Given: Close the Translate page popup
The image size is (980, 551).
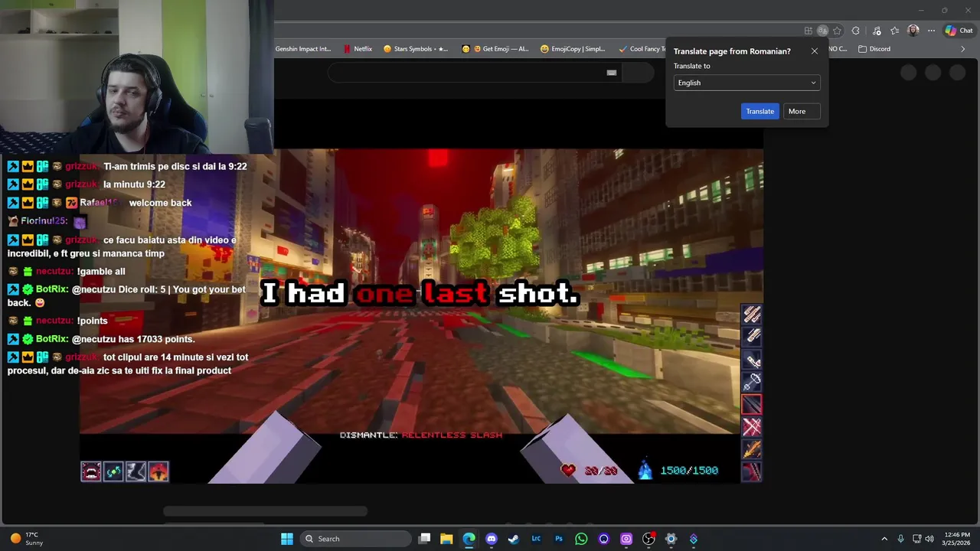Looking at the screenshot, I should pyautogui.click(x=814, y=51).
